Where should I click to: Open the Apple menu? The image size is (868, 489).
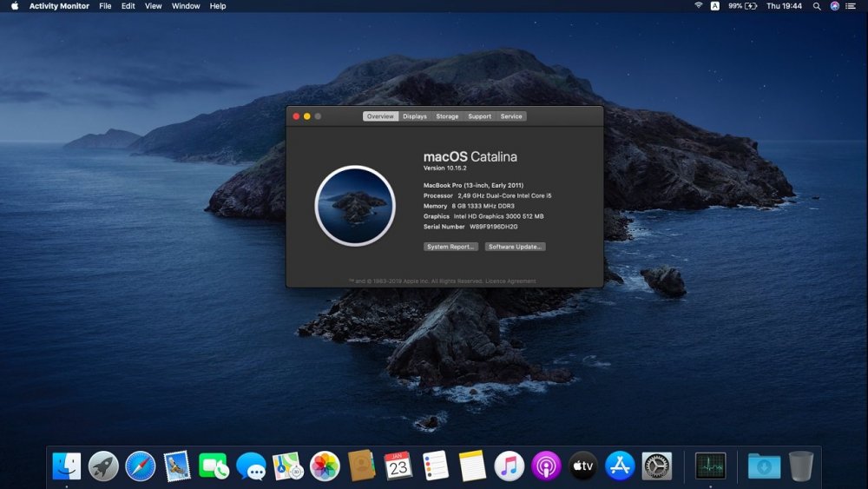[x=15, y=6]
